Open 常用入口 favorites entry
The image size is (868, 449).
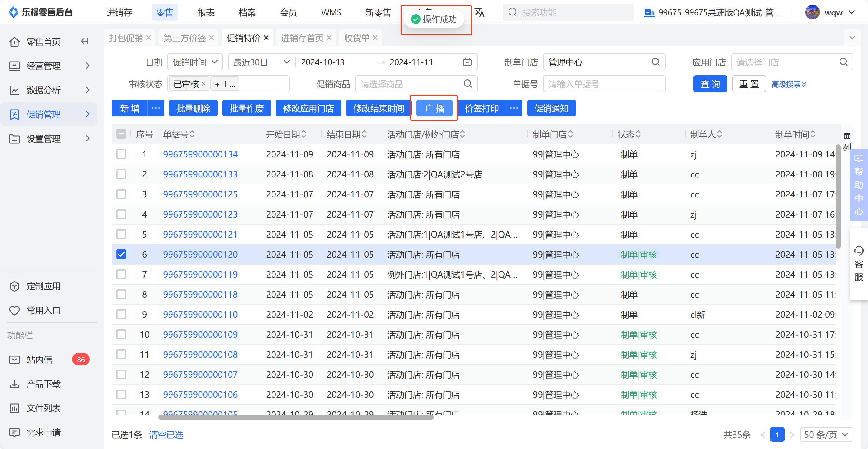[35, 311]
